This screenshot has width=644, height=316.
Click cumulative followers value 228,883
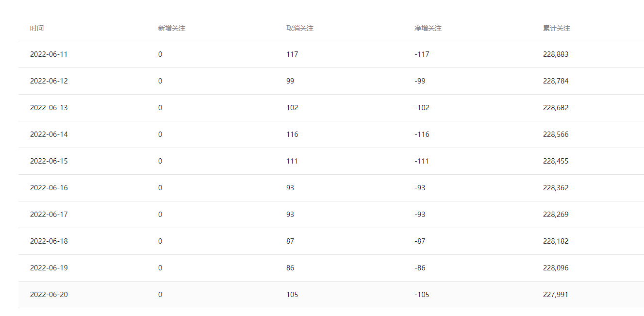(556, 54)
